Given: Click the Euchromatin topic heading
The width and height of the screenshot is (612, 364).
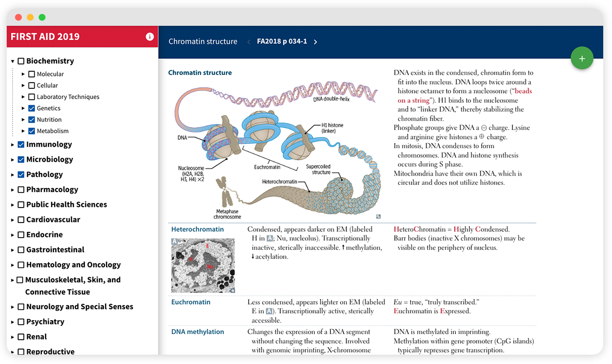Looking at the screenshot, I should pyautogui.click(x=191, y=302).
